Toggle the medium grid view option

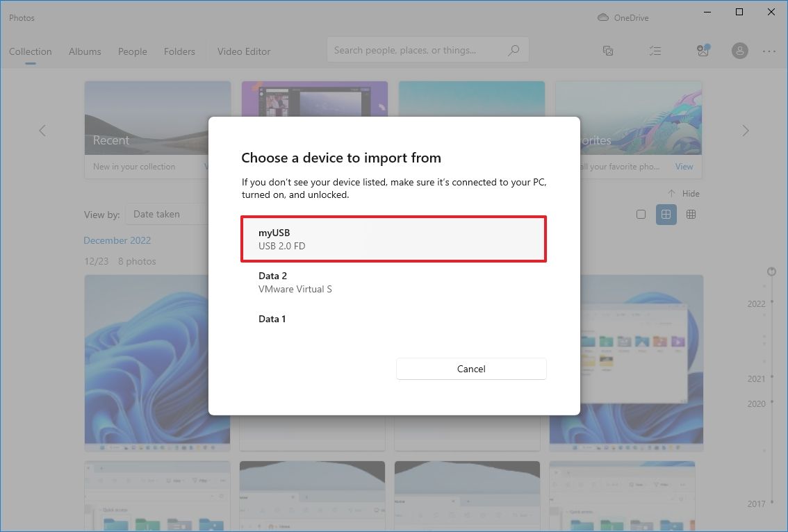(666, 214)
